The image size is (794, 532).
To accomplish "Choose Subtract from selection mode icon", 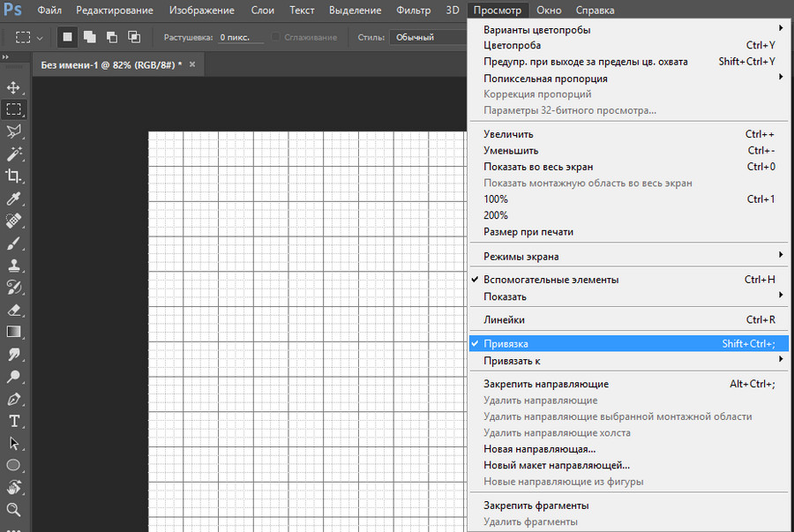I will click(x=112, y=37).
